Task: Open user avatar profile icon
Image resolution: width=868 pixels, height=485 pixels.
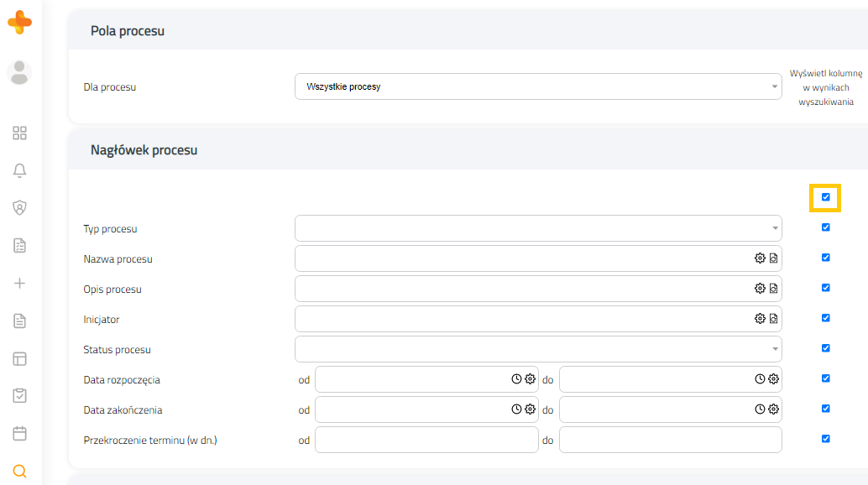Action: [19, 72]
